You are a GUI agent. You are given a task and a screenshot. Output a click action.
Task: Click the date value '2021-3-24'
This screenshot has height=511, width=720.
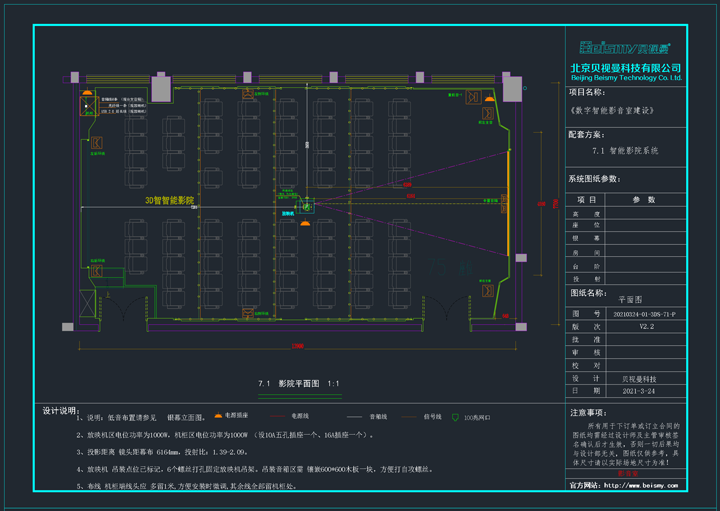(639, 391)
